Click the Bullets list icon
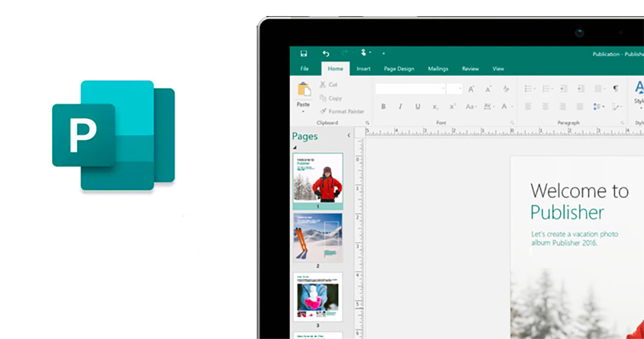 point(529,89)
